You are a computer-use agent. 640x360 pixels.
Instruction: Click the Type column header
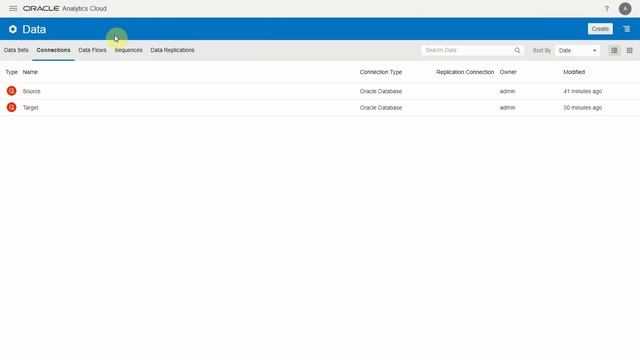[11, 72]
